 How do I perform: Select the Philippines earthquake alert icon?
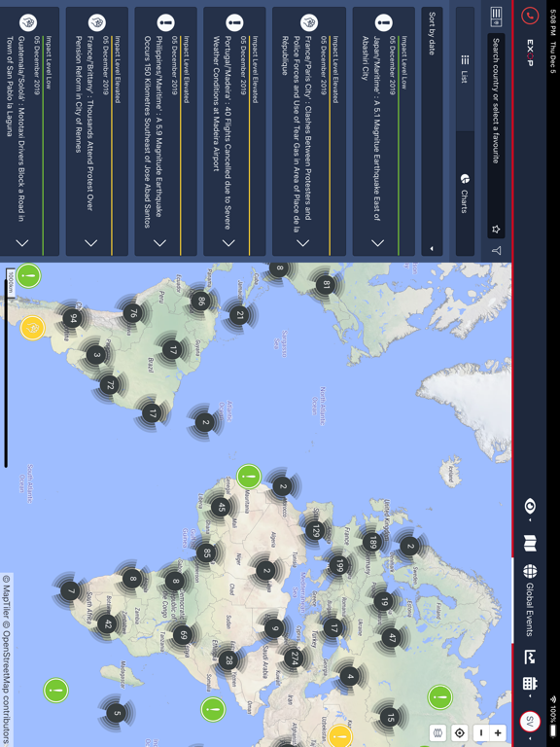(165, 22)
